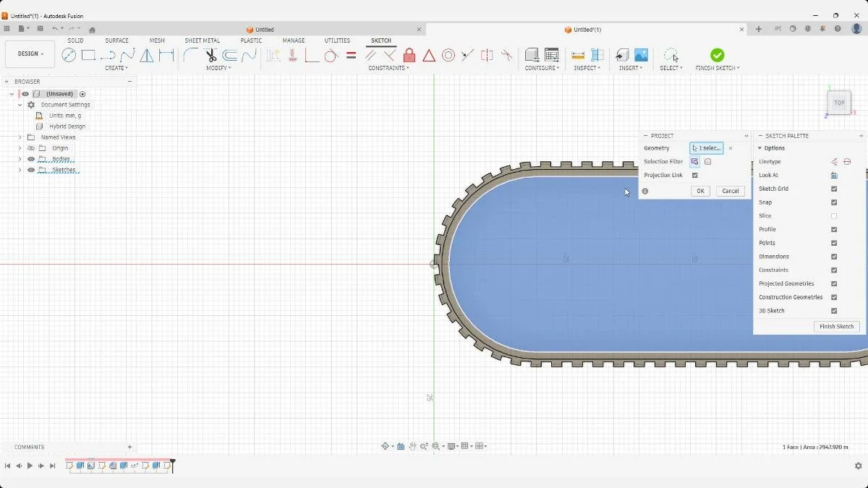Click OK in the Project dialog

(x=699, y=191)
